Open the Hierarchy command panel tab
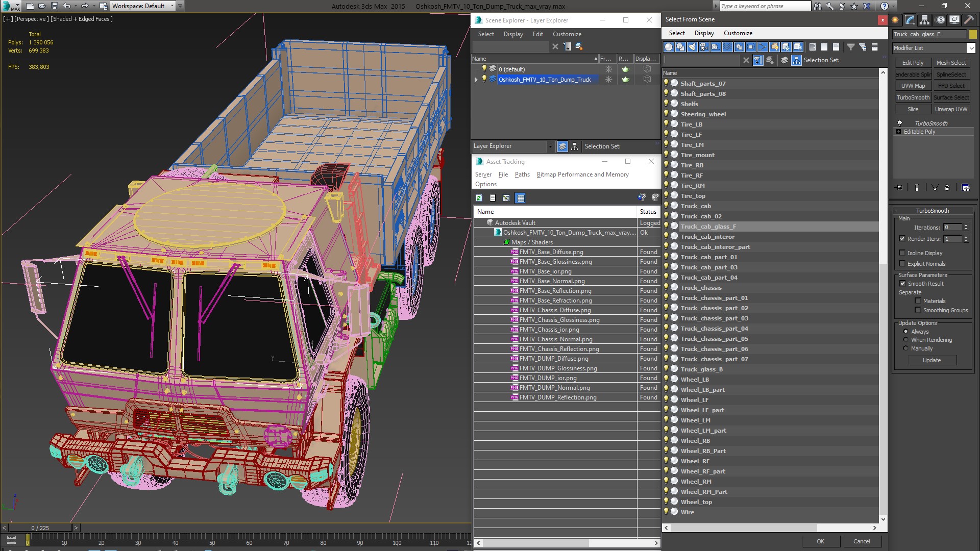This screenshot has width=980, height=551. point(924,20)
